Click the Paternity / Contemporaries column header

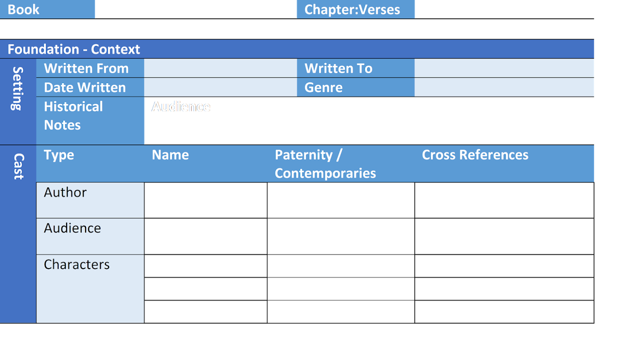tap(325, 164)
